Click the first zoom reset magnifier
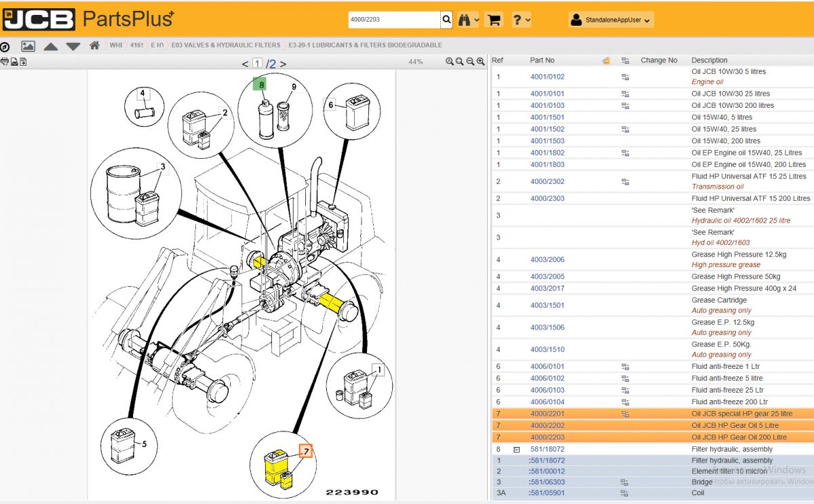 point(450,61)
